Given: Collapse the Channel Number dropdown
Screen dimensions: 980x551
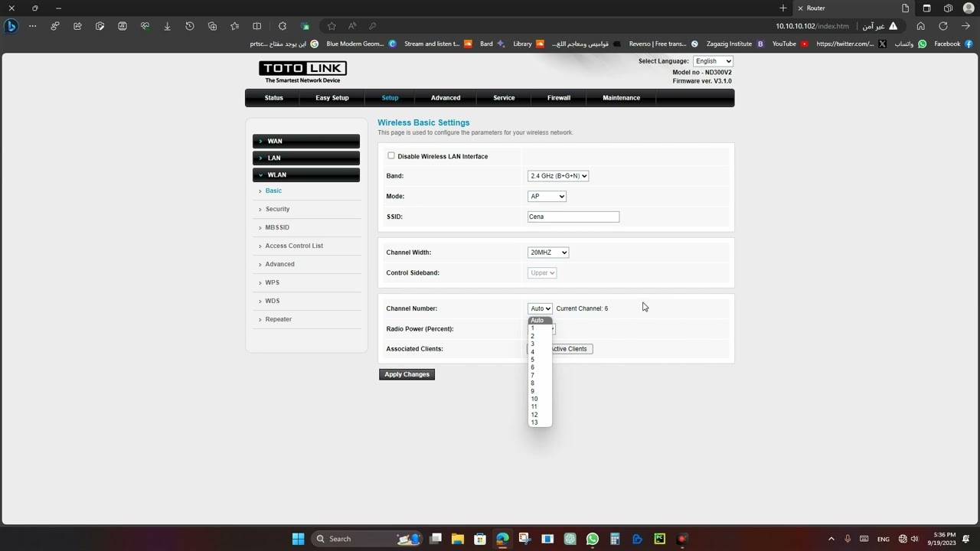Looking at the screenshot, I should 540,308.
